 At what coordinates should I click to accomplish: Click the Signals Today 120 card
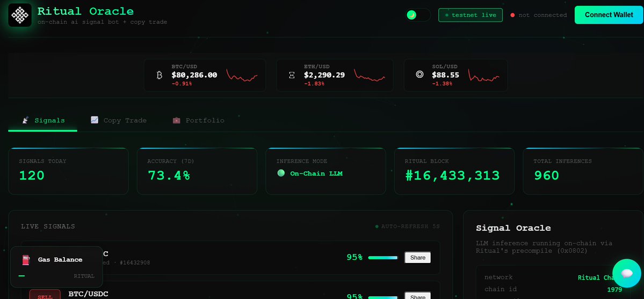tap(68, 171)
